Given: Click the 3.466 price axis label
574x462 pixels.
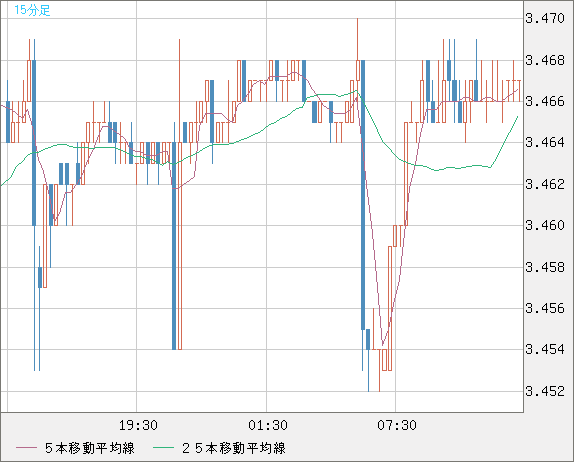Looking at the screenshot, I should 545,101.
